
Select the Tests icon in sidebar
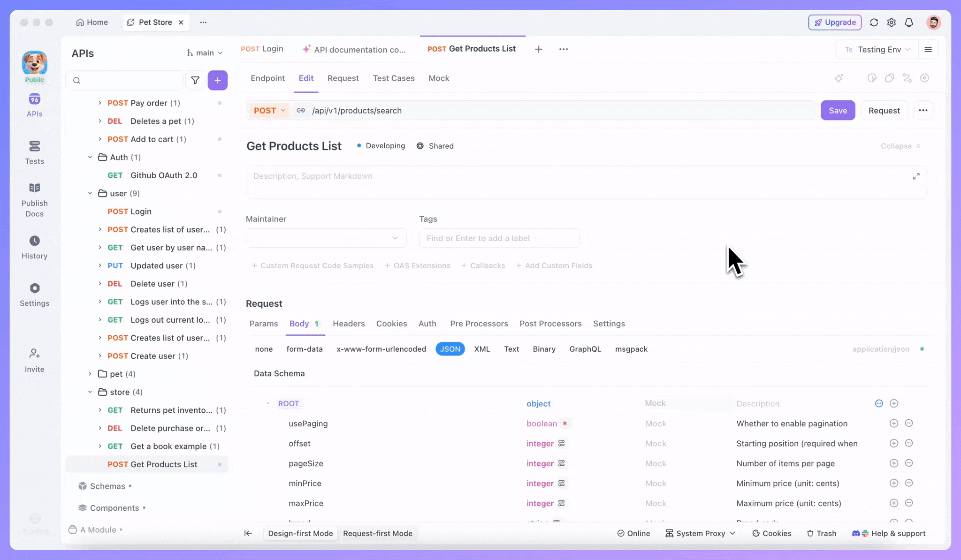34,152
